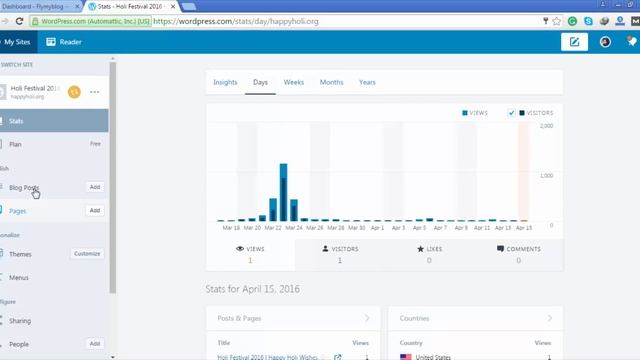Click the Likes star icon

pos(420,249)
